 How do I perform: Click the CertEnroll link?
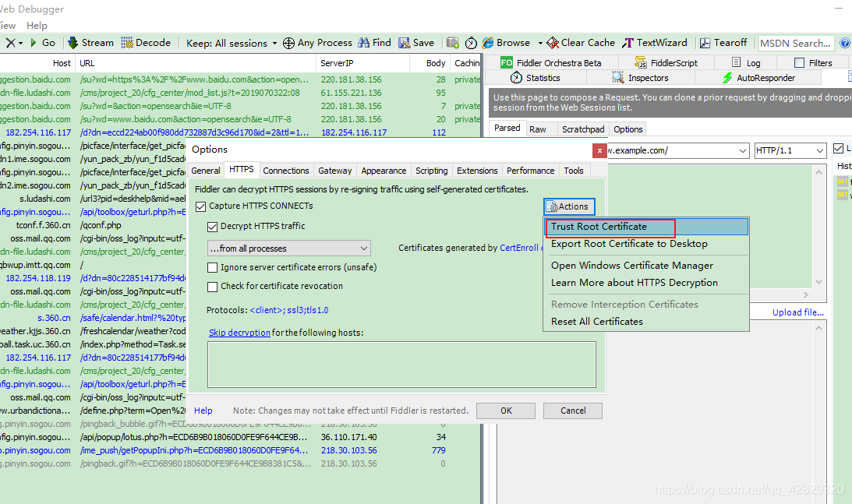[519, 248]
